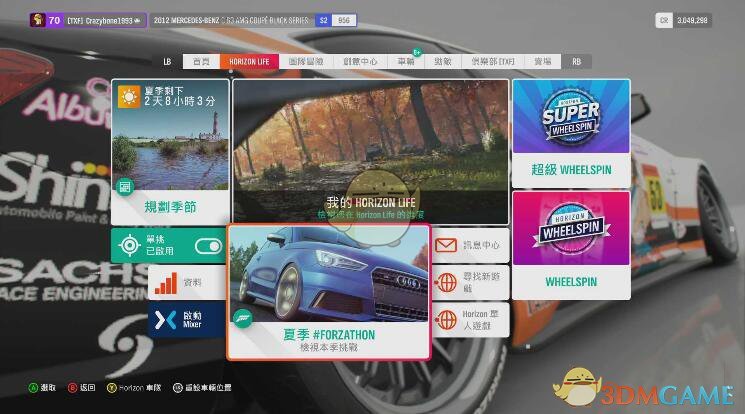
Task: Click the orange bar chart icon
Action: coord(166,283)
